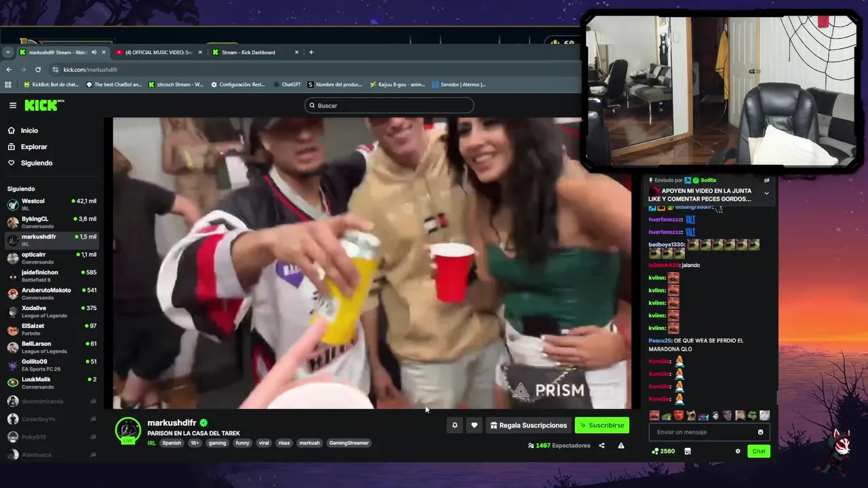Switch to Stream - Kick Dashboard tab
Screen dimensions: 868x488
pyautogui.click(x=255, y=52)
